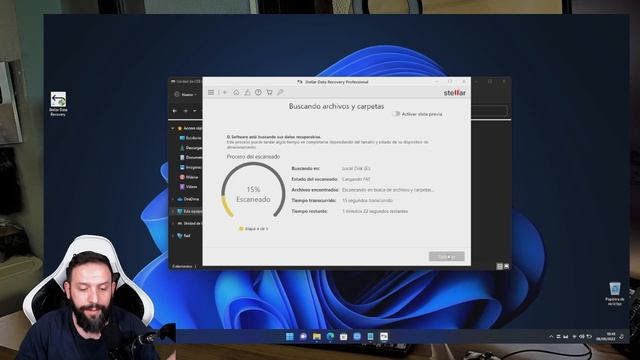Open Microsoft Store from taskbar
Image resolution: width=640 pixels, height=360 pixels.
[x=344, y=336]
